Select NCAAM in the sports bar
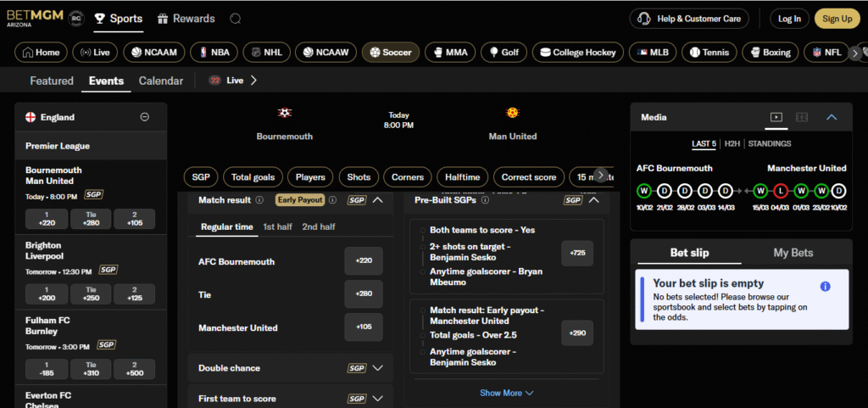Screen dimensions: 868x408 [154, 53]
